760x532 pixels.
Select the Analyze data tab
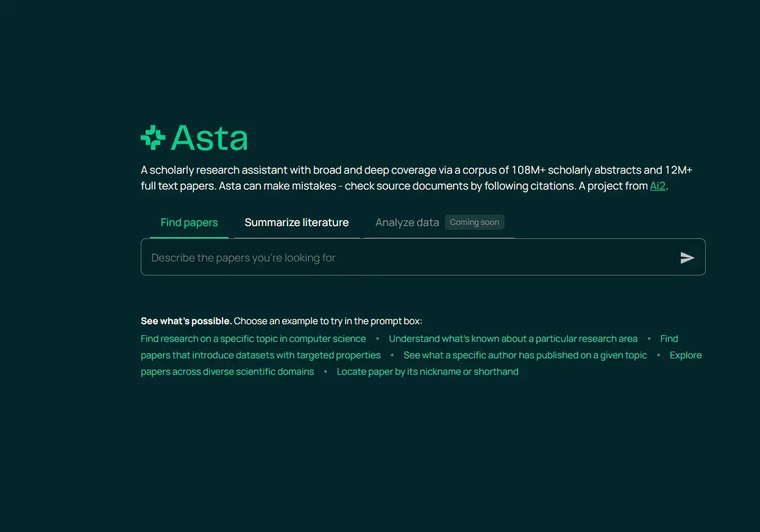click(x=407, y=222)
